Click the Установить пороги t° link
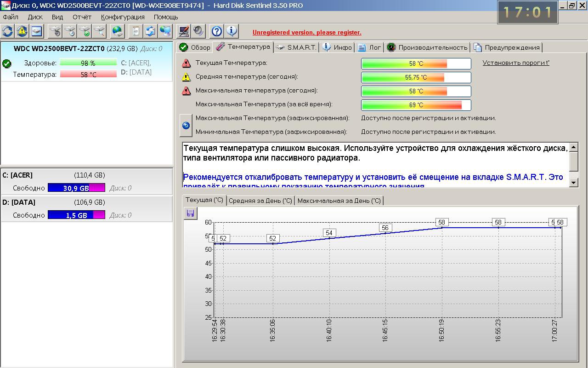Screen dimensions: 588x368 coord(516,63)
